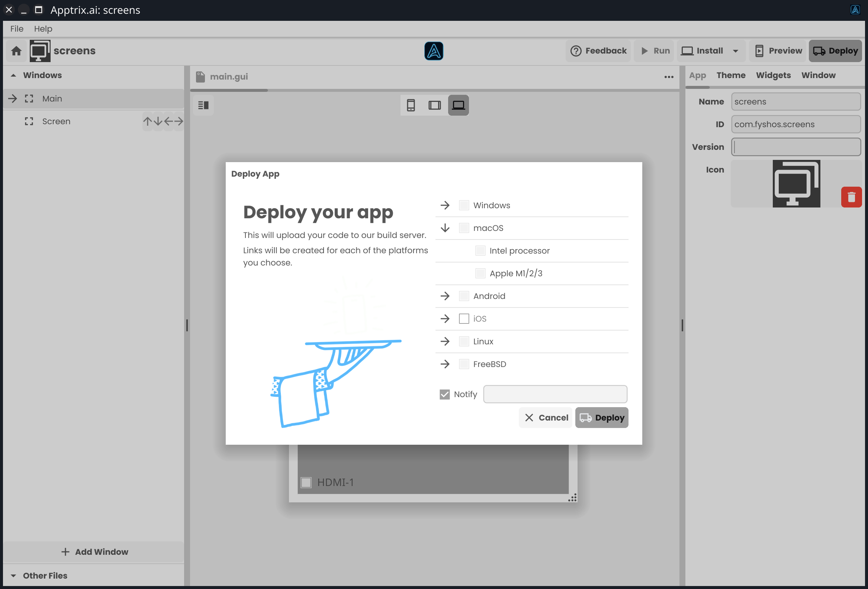Click the Deploy button in the dialog
The width and height of the screenshot is (868, 589).
[601, 418]
